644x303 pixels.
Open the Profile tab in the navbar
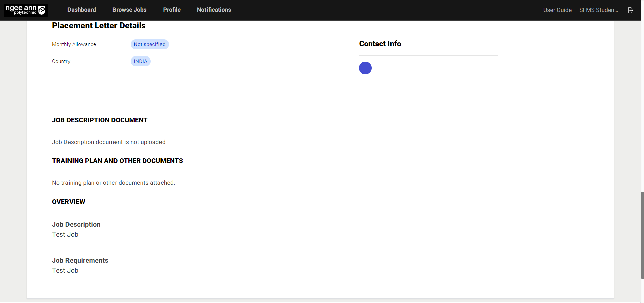click(x=172, y=10)
